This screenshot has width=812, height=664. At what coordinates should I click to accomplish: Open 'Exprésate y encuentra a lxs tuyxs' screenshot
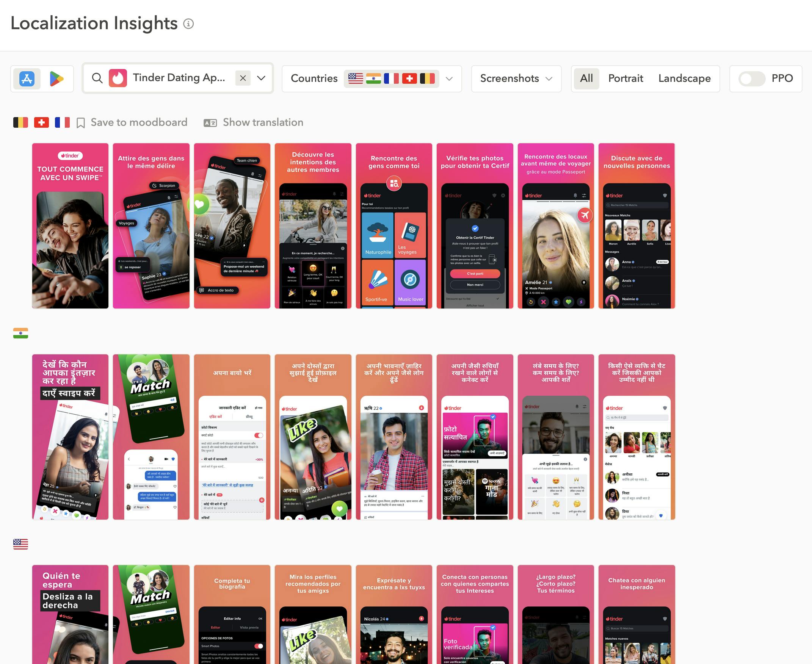click(x=394, y=614)
